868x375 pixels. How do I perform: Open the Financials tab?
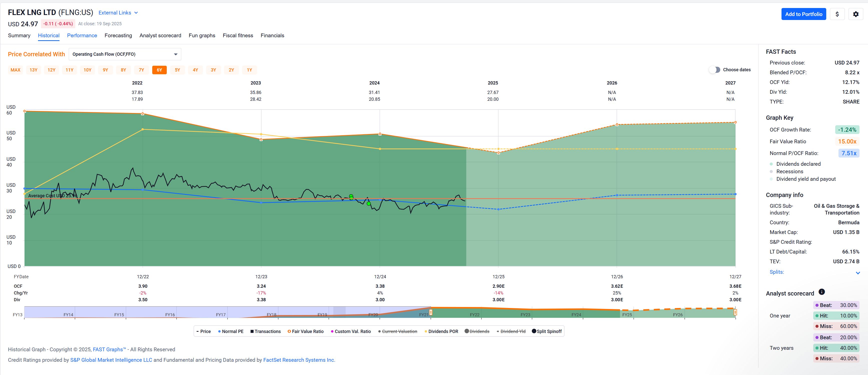(272, 35)
